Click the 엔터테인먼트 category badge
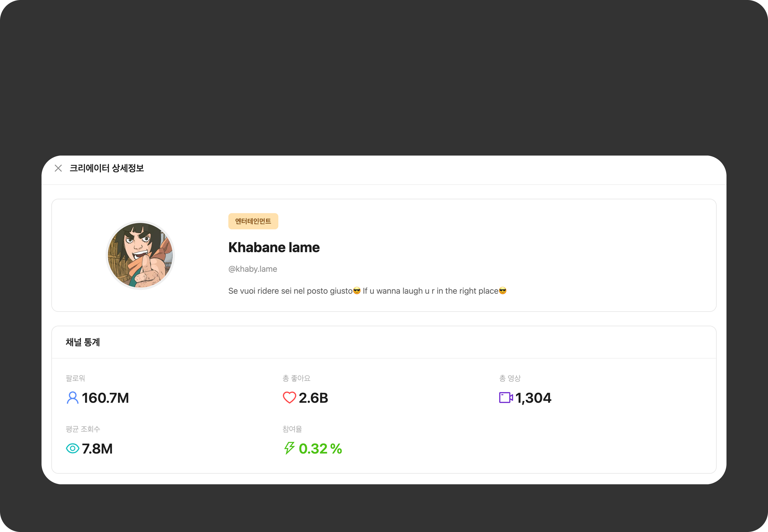The image size is (768, 532). point(253,221)
